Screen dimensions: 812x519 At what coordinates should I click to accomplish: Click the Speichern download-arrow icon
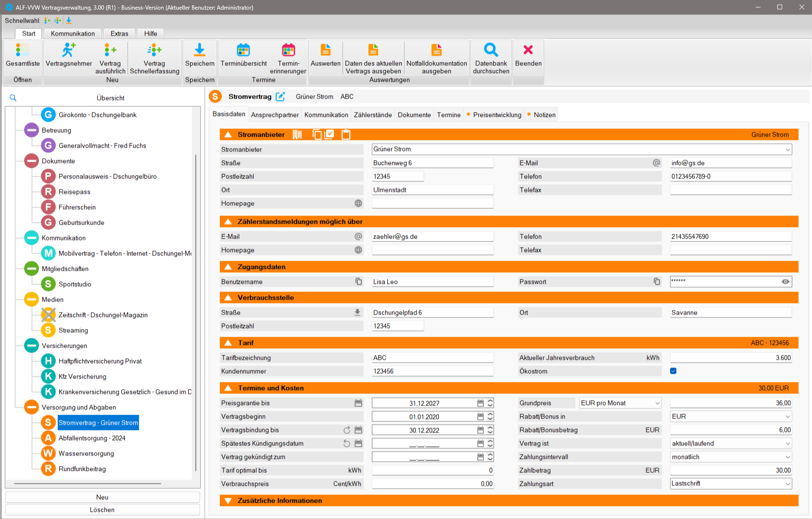pos(200,50)
